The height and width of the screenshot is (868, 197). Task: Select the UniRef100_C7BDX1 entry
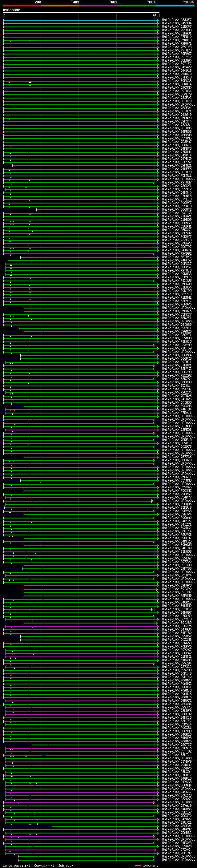click(177, 365)
